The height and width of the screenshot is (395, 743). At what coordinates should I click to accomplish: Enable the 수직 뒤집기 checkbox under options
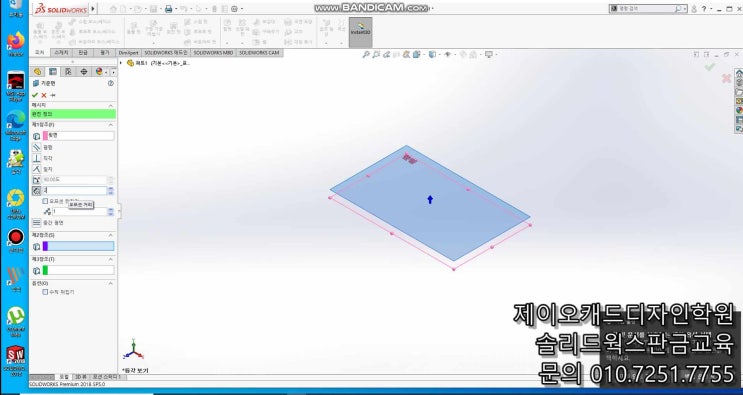coord(45,292)
